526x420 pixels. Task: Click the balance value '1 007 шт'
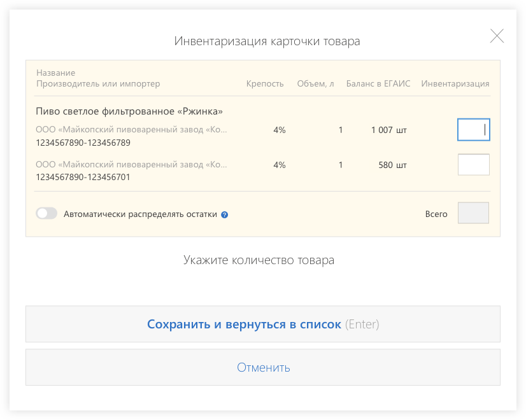coord(388,130)
